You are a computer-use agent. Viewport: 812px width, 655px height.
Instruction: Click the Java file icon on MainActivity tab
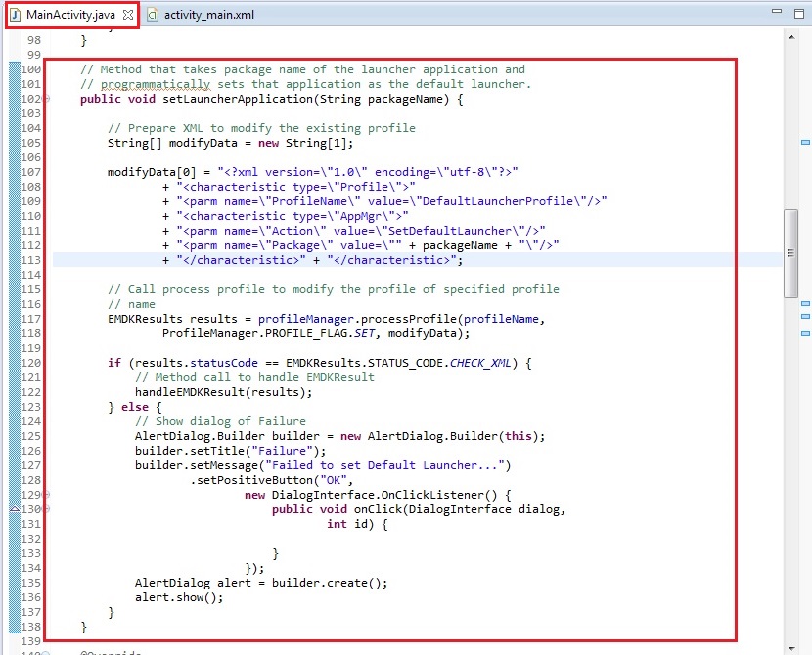[x=16, y=16]
